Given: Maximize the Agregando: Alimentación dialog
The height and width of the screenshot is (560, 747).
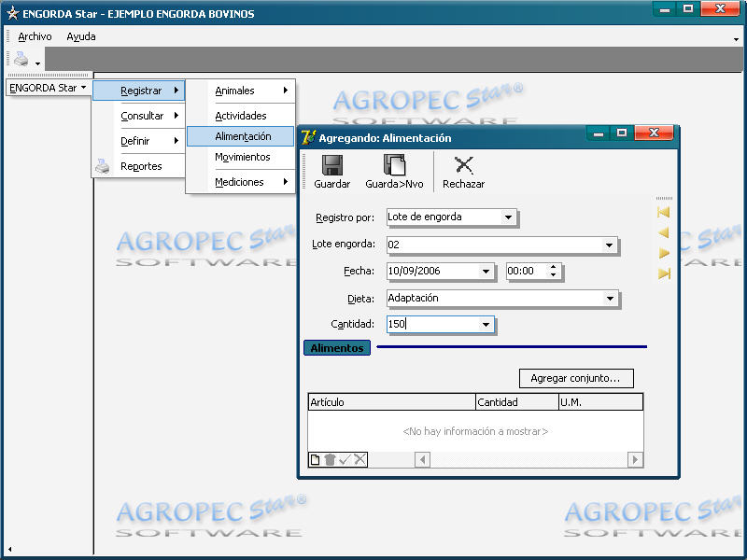Looking at the screenshot, I should (622, 133).
